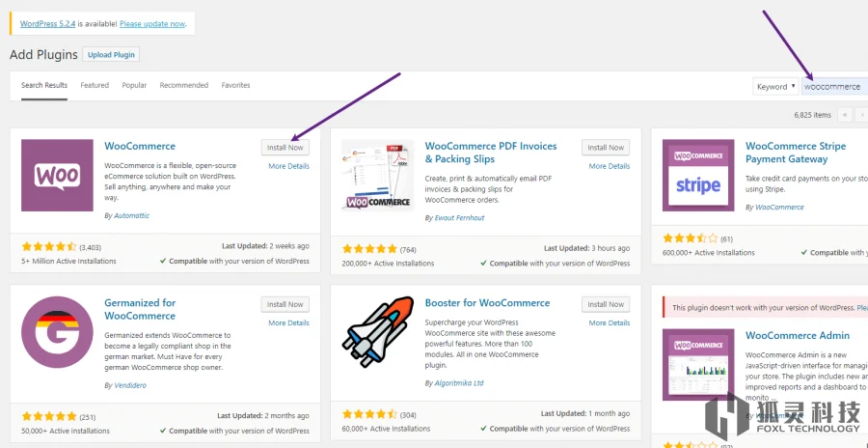The image size is (868, 448).
Task: Click the WooCommerce plugin title link
Action: [x=140, y=147]
